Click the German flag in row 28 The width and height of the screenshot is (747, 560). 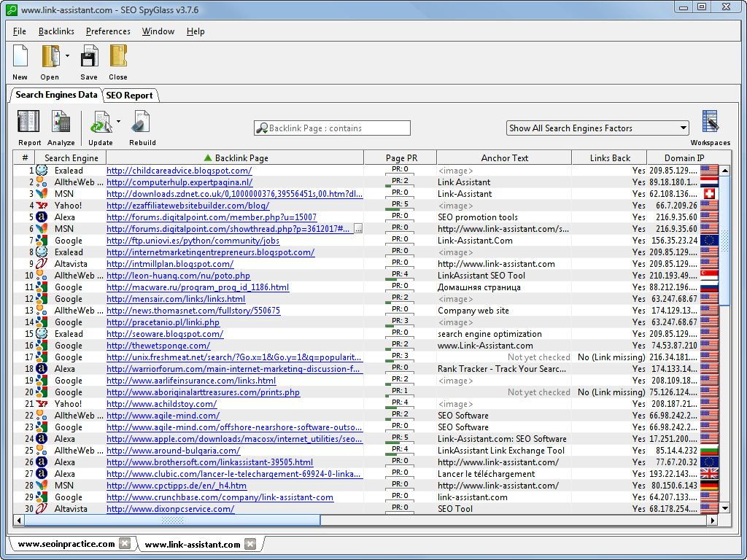709,486
